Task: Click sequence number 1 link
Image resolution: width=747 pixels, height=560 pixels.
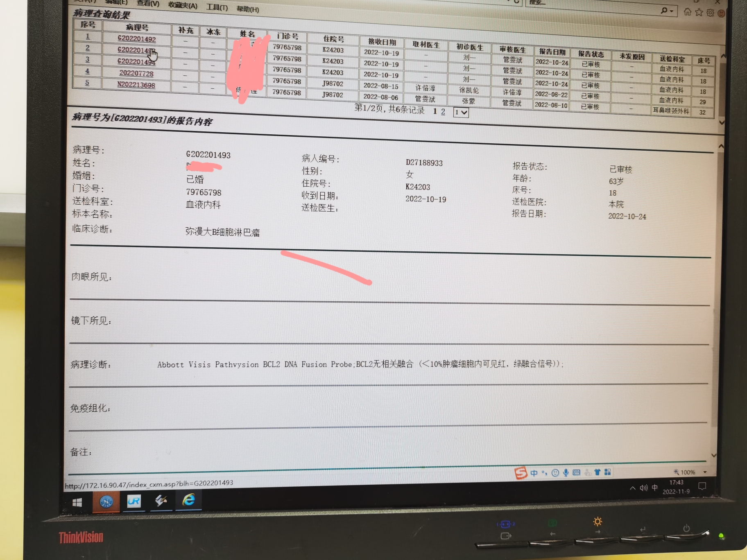Action: pos(88,36)
